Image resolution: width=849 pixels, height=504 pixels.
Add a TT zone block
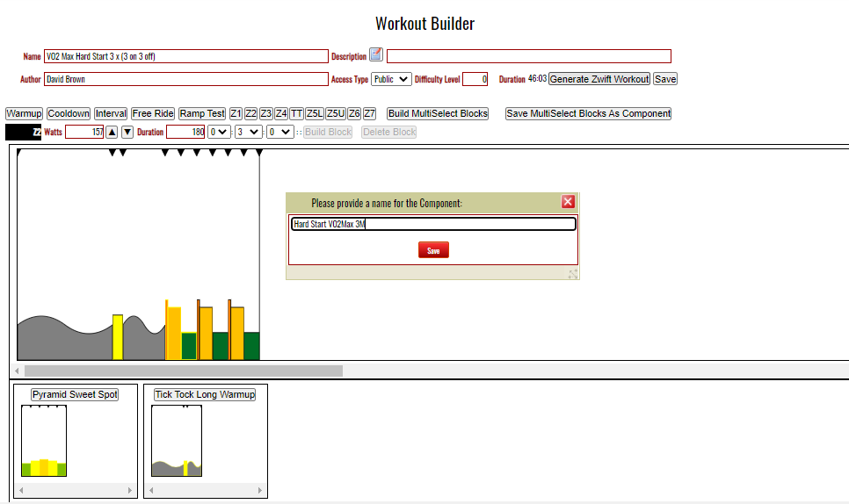click(297, 113)
